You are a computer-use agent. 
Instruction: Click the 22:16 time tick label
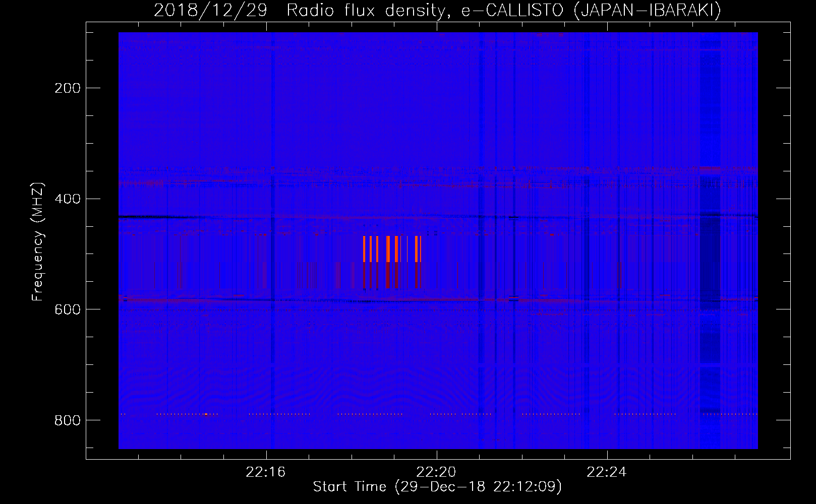click(266, 472)
